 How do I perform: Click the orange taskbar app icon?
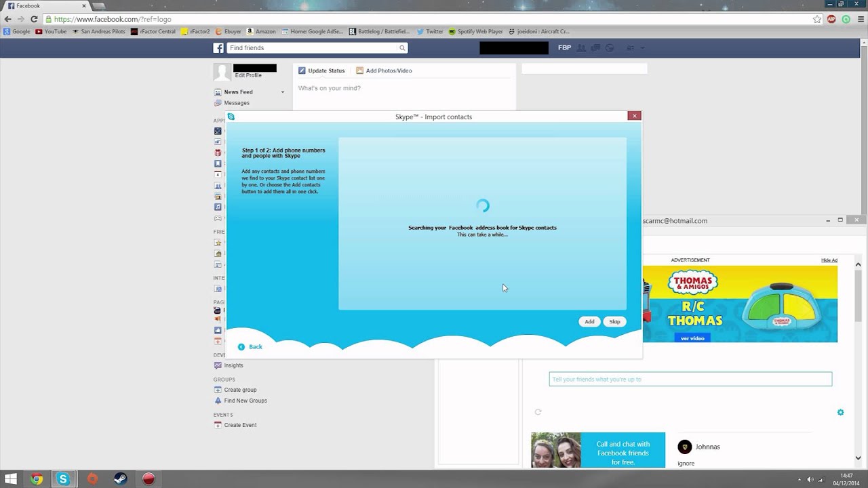[92, 479]
